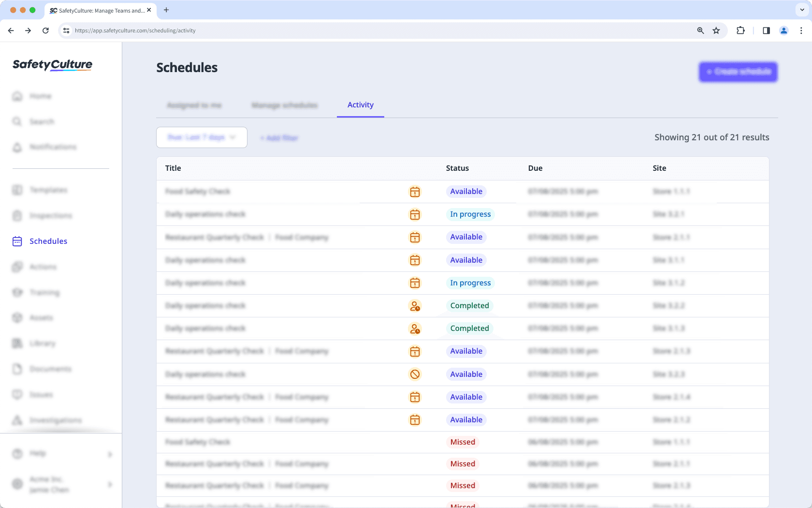Expand the Help section chevron
This screenshot has width=812, height=508.
click(109, 454)
